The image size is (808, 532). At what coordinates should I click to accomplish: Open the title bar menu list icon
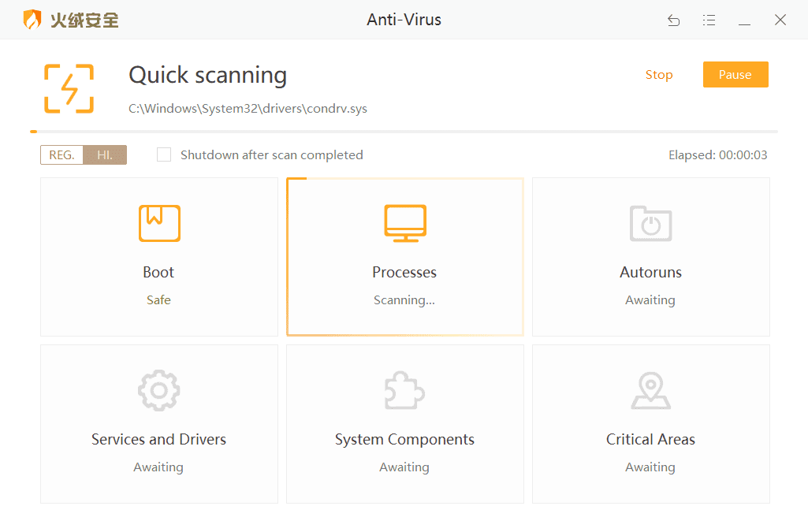coord(709,20)
